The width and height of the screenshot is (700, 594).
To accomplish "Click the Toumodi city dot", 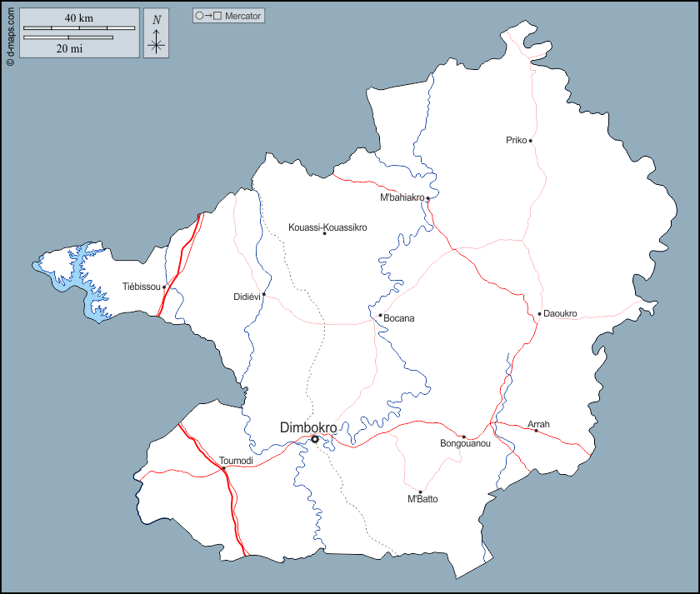I will 223,468.
